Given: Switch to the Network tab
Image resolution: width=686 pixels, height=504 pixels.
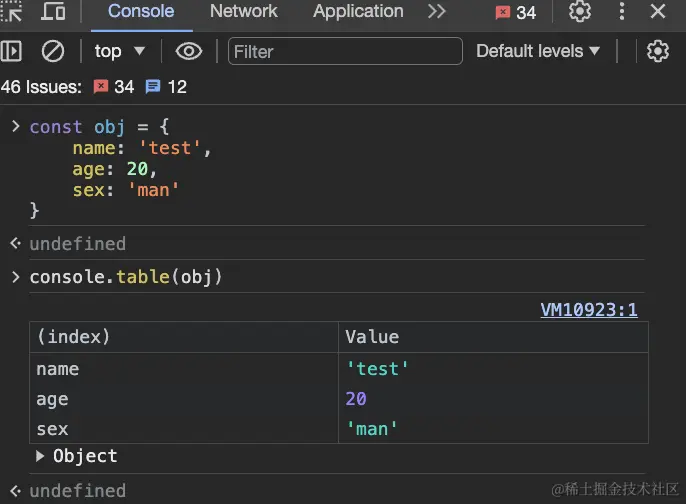Looking at the screenshot, I should point(243,12).
